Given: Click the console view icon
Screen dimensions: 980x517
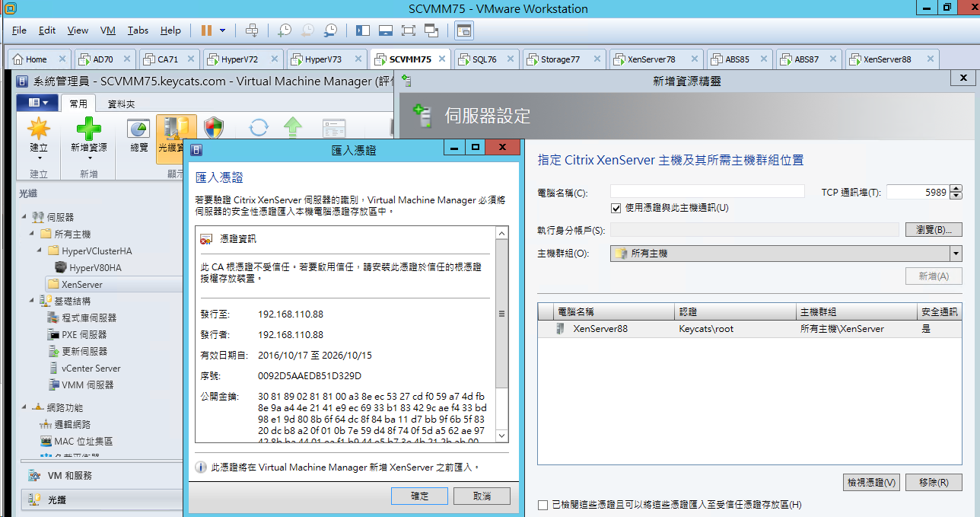Looking at the screenshot, I should pos(464,30).
